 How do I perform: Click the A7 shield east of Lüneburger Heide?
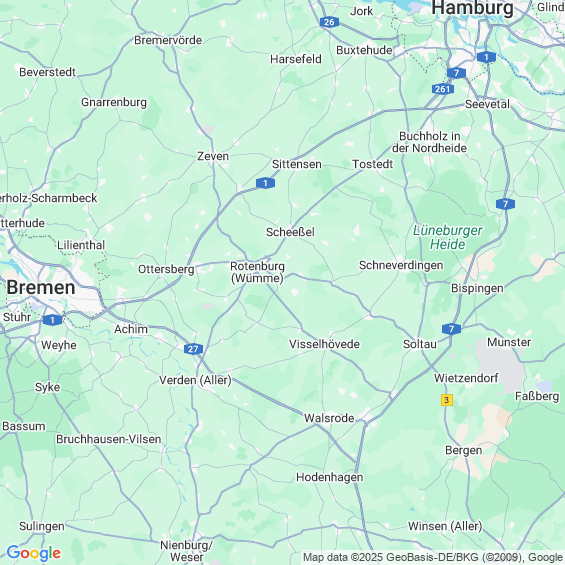pos(505,204)
